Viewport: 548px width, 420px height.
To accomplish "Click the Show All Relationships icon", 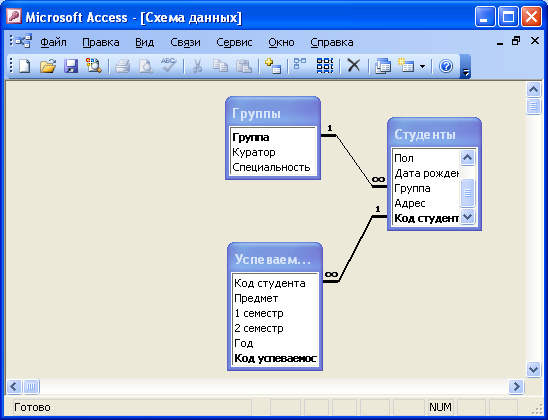I will pyautogui.click(x=325, y=66).
